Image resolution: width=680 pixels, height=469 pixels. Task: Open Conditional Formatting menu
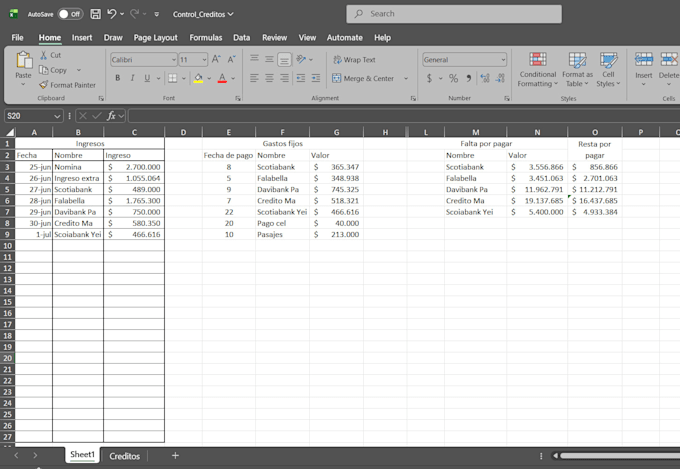coord(537,69)
